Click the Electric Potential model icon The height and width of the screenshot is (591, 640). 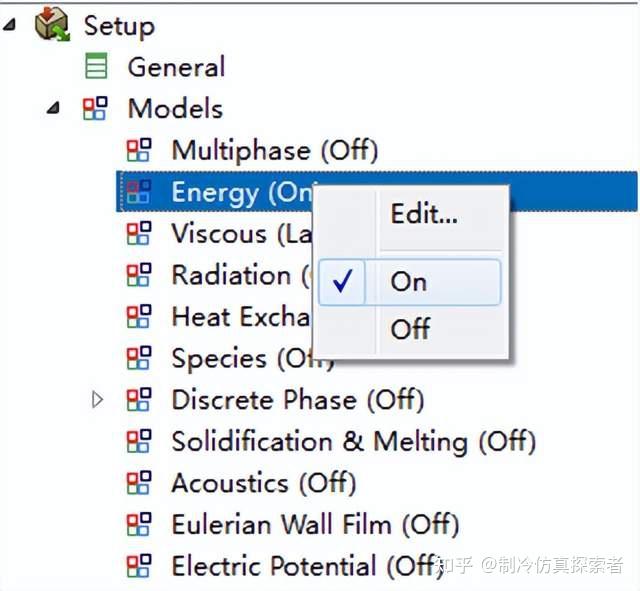tap(139, 566)
